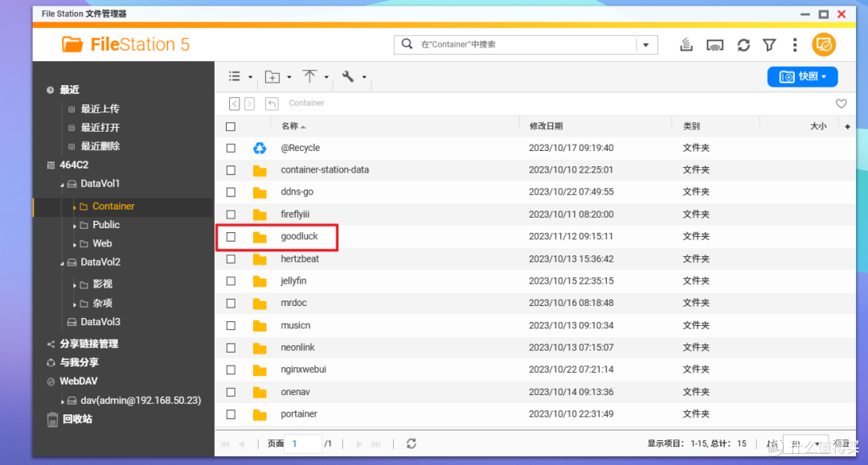This screenshot has height=465, width=868.
Task: Open 回收站 in the sidebar
Action: click(77, 419)
